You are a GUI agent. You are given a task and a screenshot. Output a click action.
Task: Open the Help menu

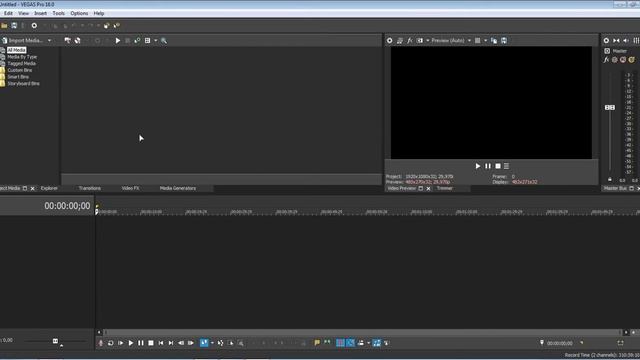(99, 13)
